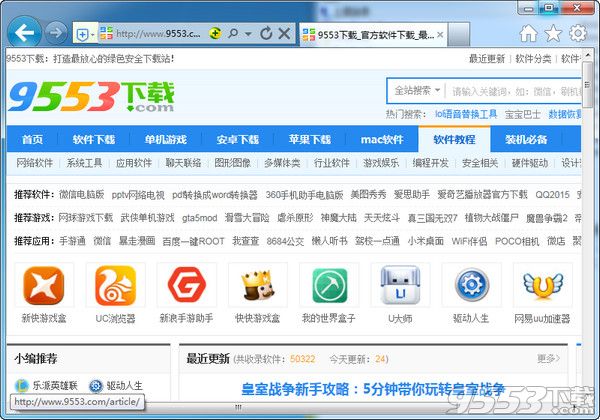
Task: Select the 9553下载 page tab
Action: coord(372,35)
